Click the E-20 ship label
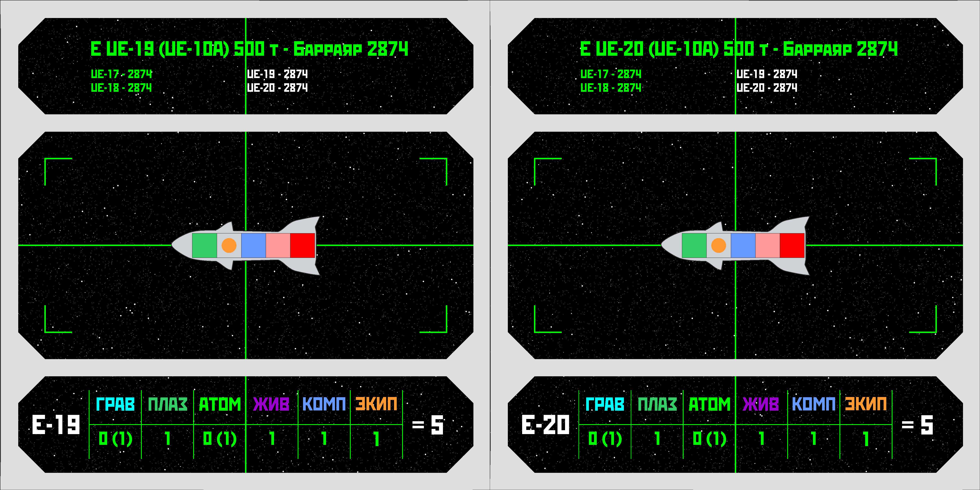Screen dimensions: 980x490 click(x=546, y=425)
